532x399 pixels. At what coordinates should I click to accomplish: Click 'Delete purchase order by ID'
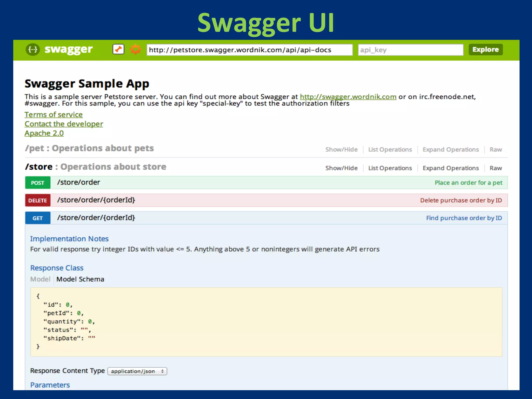(461, 200)
